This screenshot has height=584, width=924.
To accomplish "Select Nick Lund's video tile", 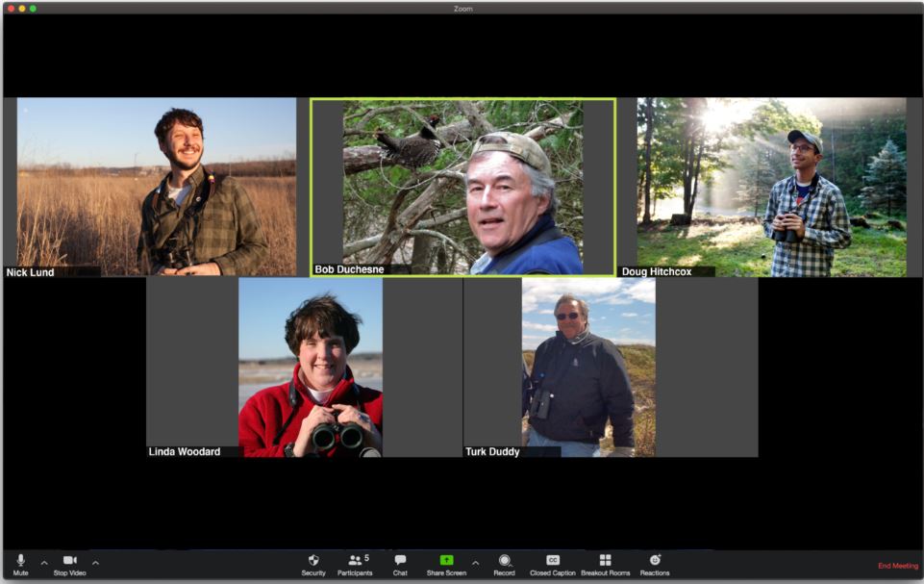I will [157, 187].
